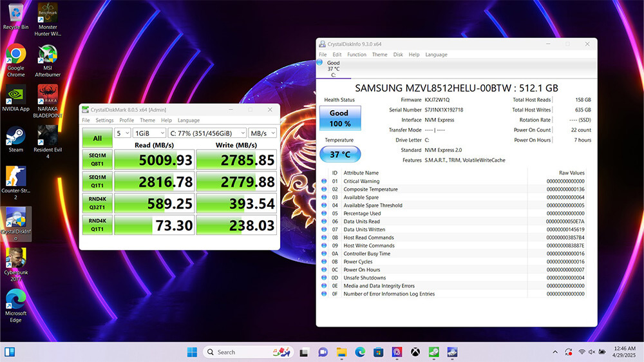The height and width of the screenshot is (362, 644).
Task: Select Power Cycles attribute row
Action: [453, 262]
